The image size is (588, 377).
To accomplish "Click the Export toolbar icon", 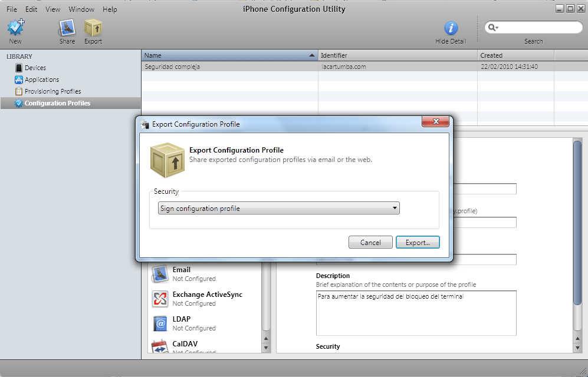I will 93,27.
